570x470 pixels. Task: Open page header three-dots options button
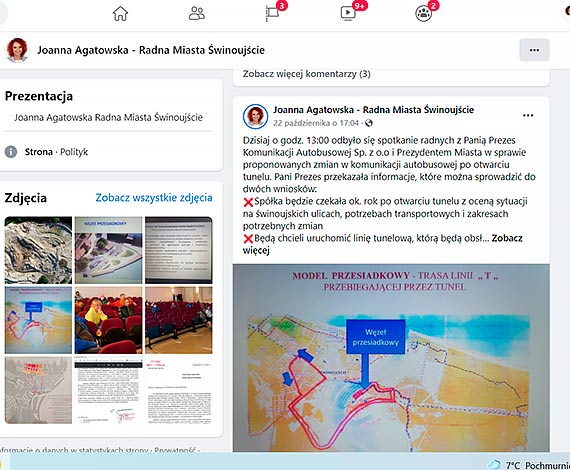534,50
